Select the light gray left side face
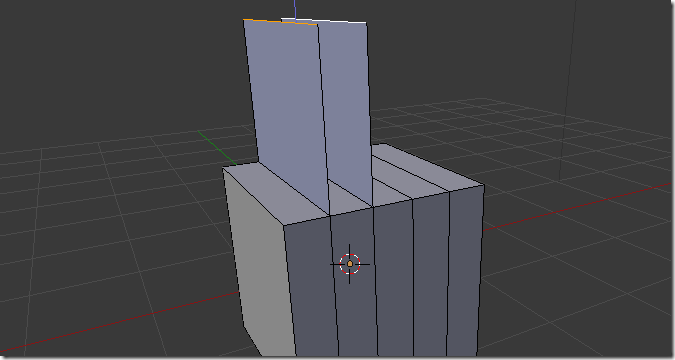 (x=258, y=263)
